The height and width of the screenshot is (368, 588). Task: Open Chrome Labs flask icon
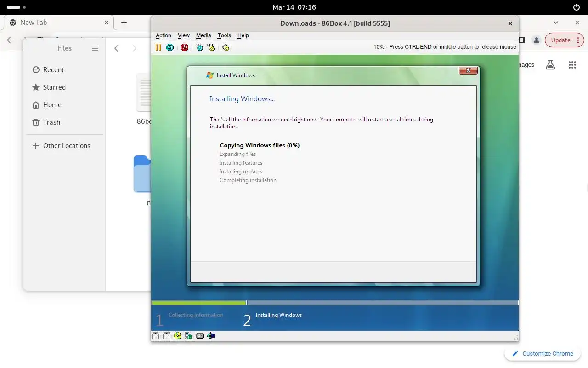tap(550, 65)
